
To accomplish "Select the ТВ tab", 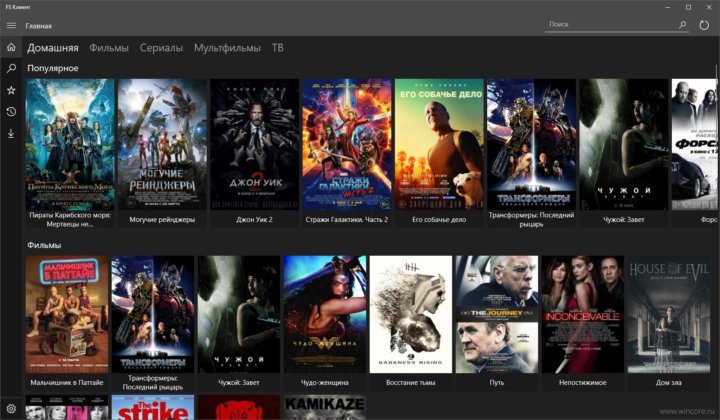I will click(x=278, y=47).
